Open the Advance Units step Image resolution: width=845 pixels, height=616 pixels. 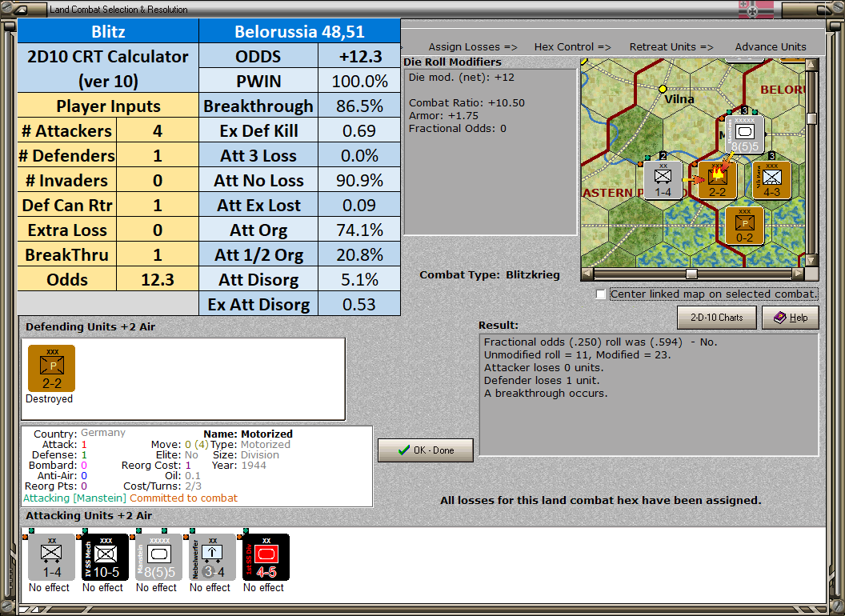coord(770,47)
